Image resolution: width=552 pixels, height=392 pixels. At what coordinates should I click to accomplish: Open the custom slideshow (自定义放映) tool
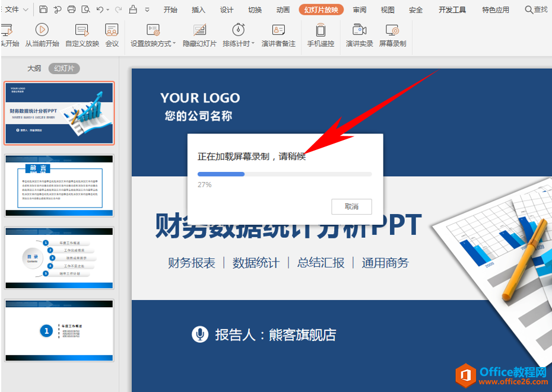[82, 35]
